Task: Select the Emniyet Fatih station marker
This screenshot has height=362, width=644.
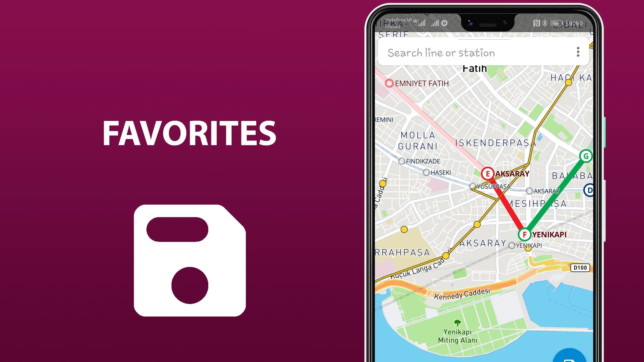Action: [x=388, y=83]
